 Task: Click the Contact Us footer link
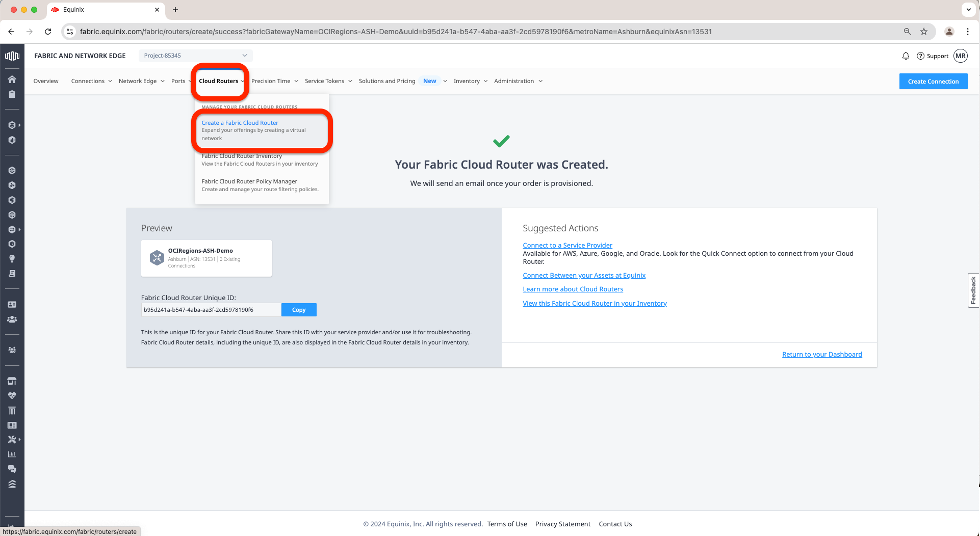click(615, 524)
